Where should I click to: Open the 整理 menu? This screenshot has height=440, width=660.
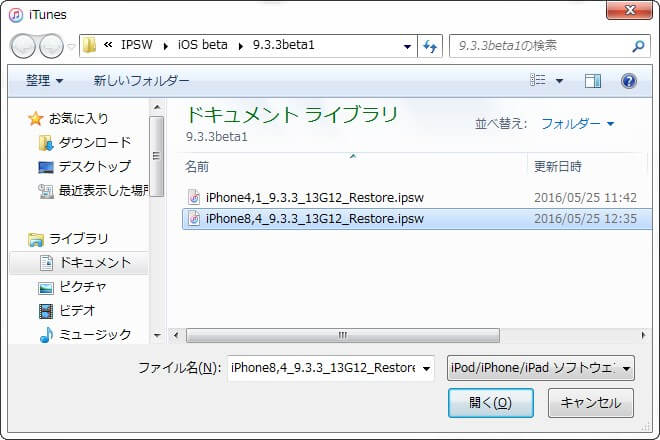[x=44, y=80]
